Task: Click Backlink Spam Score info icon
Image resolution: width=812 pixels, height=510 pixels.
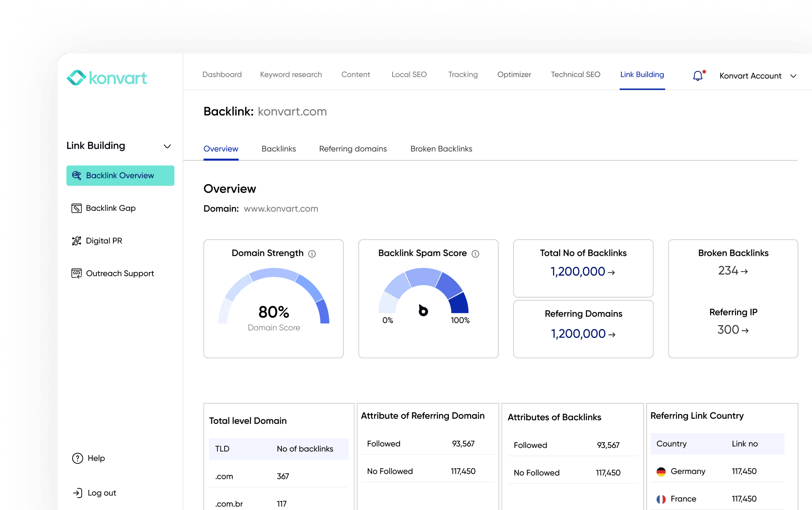Action: click(475, 254)
